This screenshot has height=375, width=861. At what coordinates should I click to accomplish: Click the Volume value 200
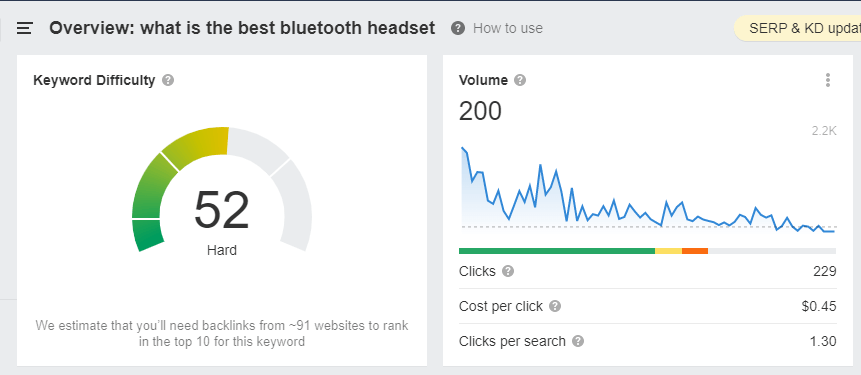(480, 111)
